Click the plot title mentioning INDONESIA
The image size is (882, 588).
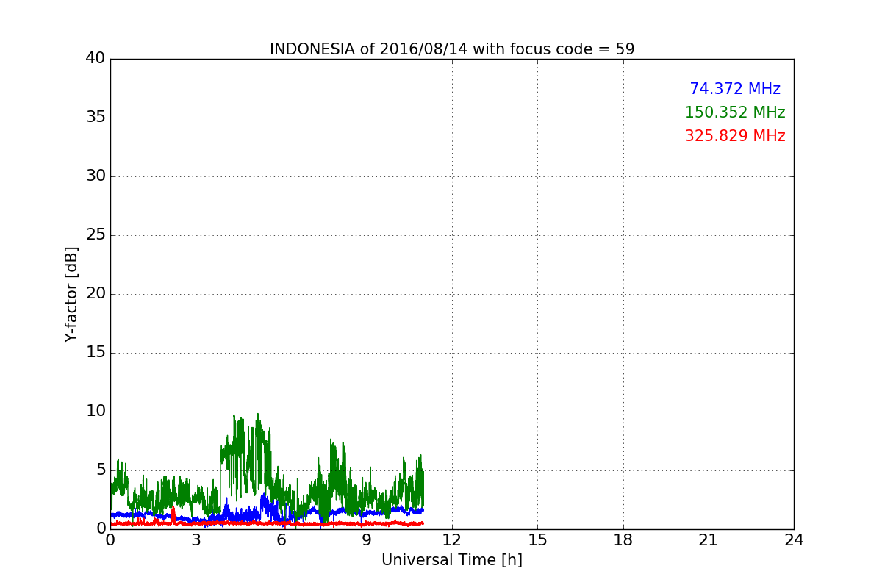[452, 49]
